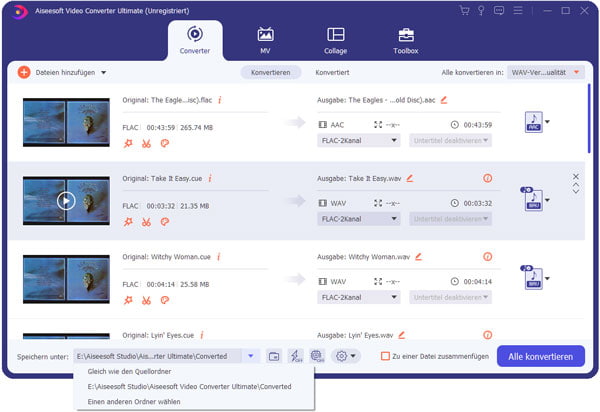Play the Take It Easy thumbnail preview
Image resolution: width=600 pixels, height=412 pixels.
[x=66, y=200]
